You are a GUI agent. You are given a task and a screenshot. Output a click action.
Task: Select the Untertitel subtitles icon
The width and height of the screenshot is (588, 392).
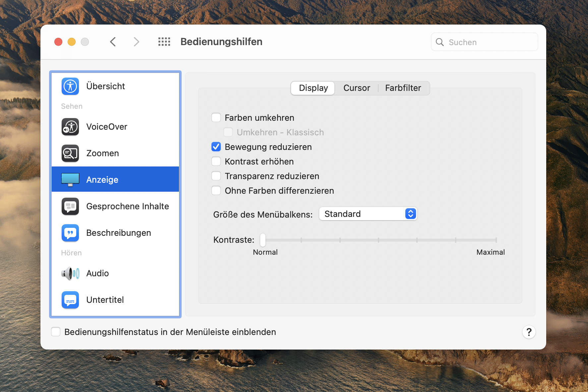coord(70,300)
